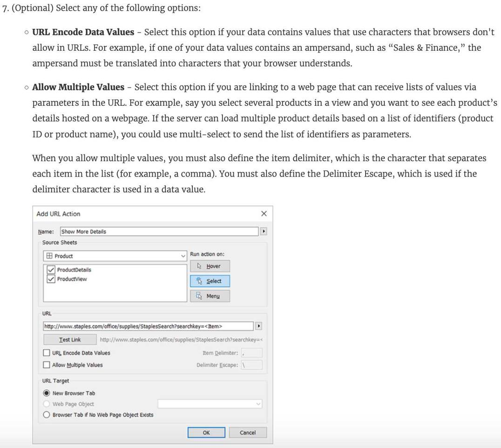Confirm the dialog with OK
501x448 pixels.
206,433
